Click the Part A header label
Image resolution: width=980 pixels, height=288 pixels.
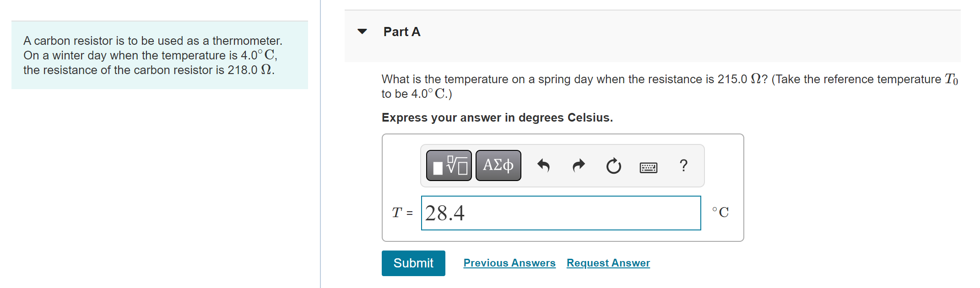point(401,32)
